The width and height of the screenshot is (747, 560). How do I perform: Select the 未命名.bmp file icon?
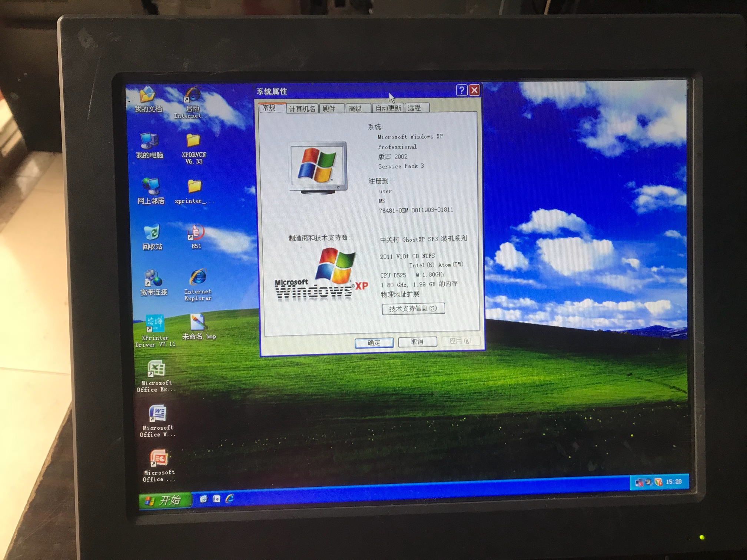199,327
